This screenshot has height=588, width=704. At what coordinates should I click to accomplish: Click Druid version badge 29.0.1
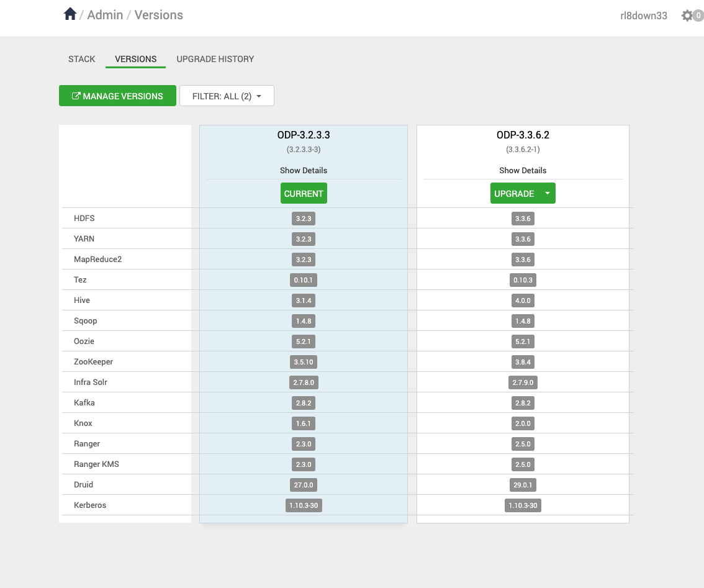coord(523,485)
